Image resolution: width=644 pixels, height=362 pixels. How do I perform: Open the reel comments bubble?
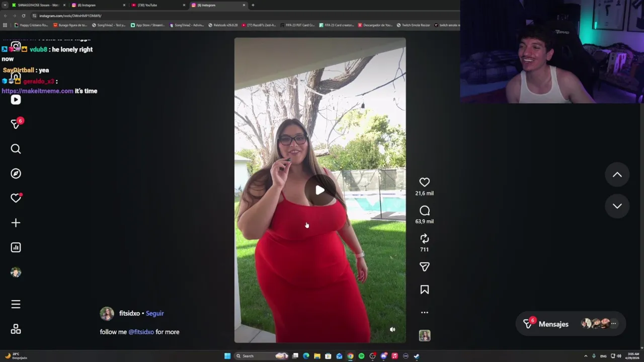[x=425, y=211]
